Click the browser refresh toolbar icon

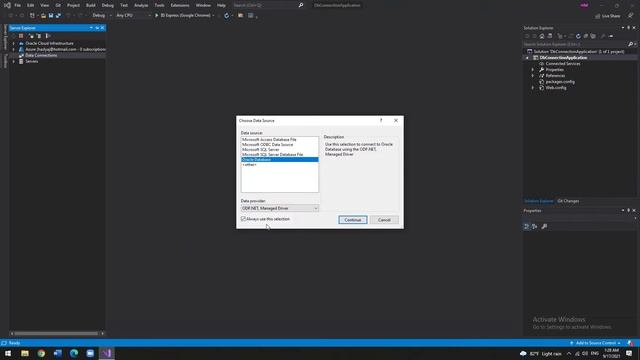pyautogui.click(x=227, y=16)
